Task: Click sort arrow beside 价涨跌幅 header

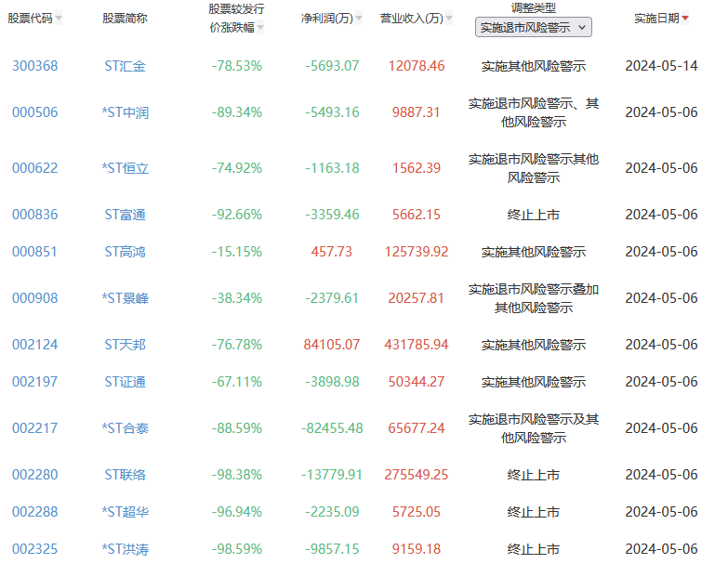Action: 260,28
